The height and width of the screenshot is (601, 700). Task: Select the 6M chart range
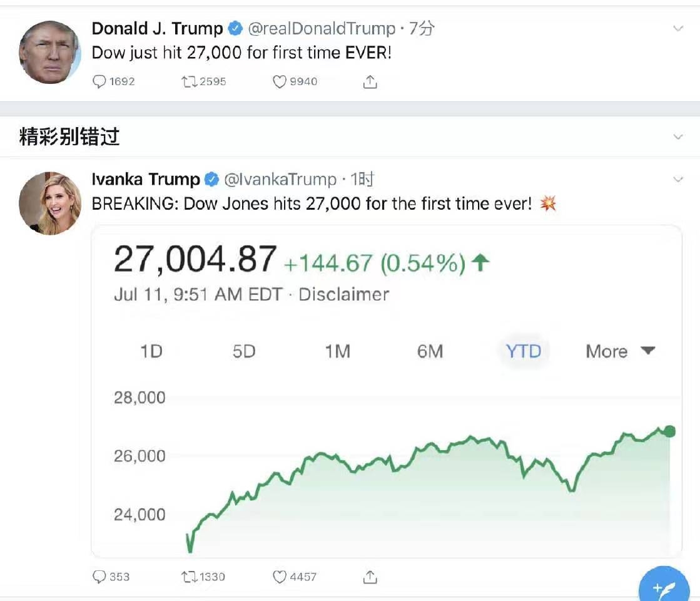click(430, 351)
